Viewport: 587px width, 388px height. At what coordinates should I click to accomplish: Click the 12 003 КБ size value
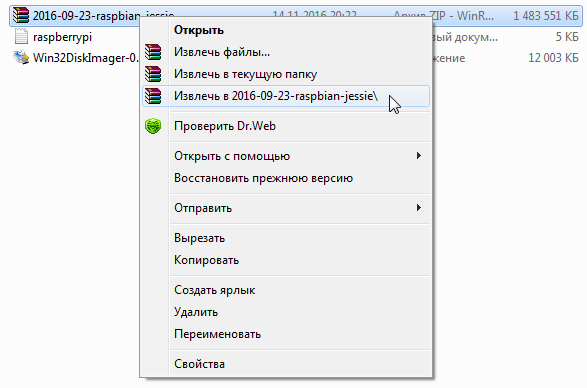(553, 58)
